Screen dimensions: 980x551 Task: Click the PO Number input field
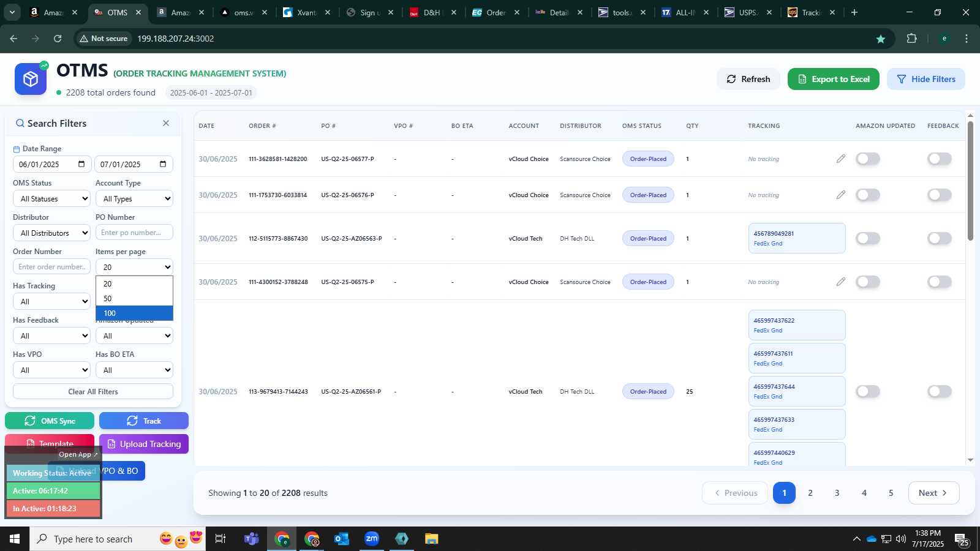[134, 233]
